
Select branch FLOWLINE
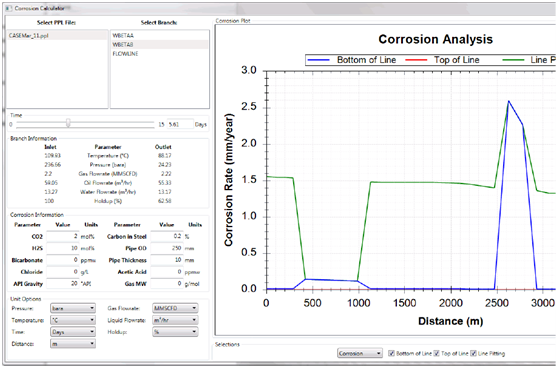(159, 54)
